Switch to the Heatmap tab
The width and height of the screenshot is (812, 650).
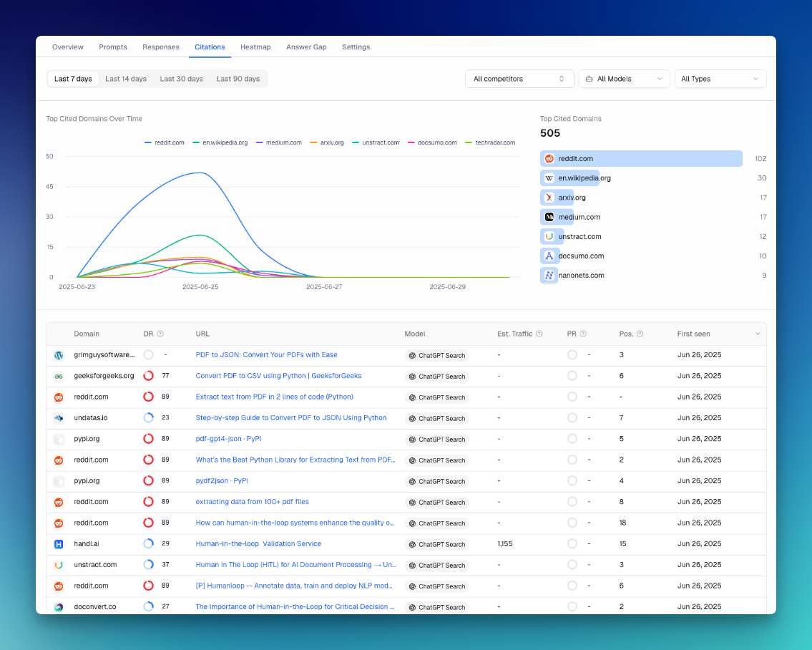click(255, 47)
